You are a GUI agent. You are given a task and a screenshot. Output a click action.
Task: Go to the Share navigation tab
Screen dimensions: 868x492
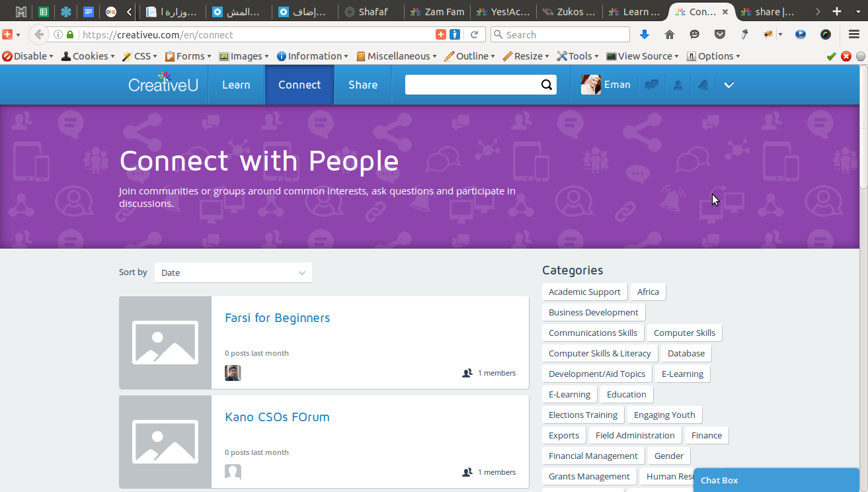[363, 85]
